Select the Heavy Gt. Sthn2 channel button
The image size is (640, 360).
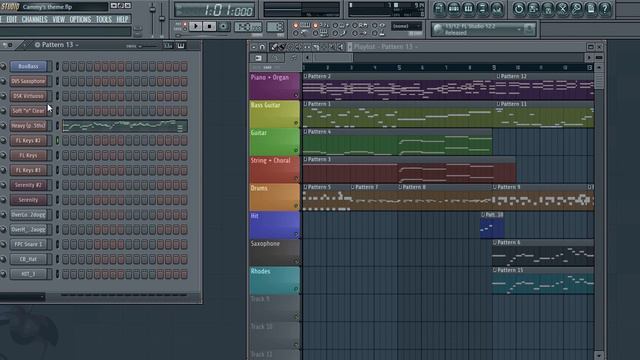(29, 126)
